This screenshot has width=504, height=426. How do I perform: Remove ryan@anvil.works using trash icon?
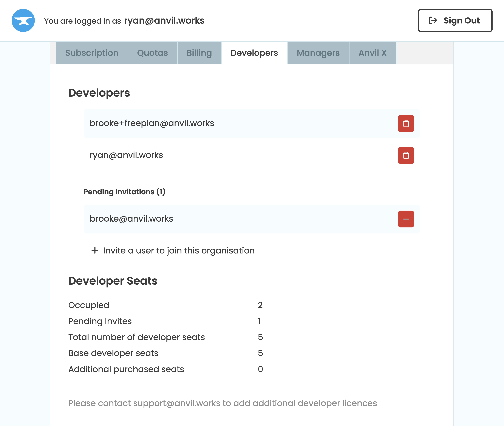click(406, 155)
